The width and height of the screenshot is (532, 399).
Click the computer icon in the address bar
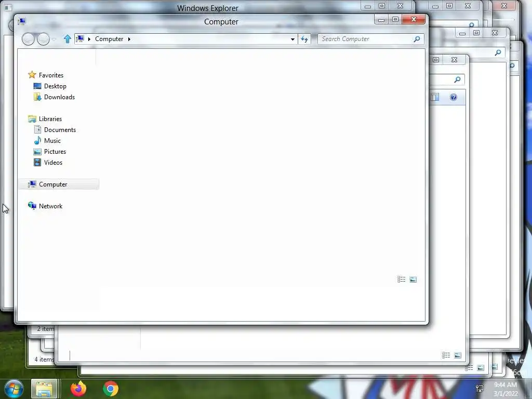tap(80, 38)
